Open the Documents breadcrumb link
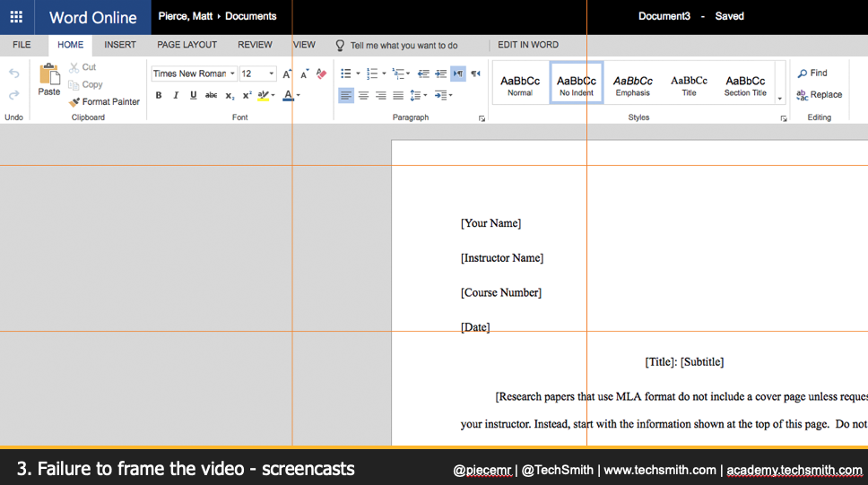This screenshot has width=868, height=485. [x=251, y=16]
